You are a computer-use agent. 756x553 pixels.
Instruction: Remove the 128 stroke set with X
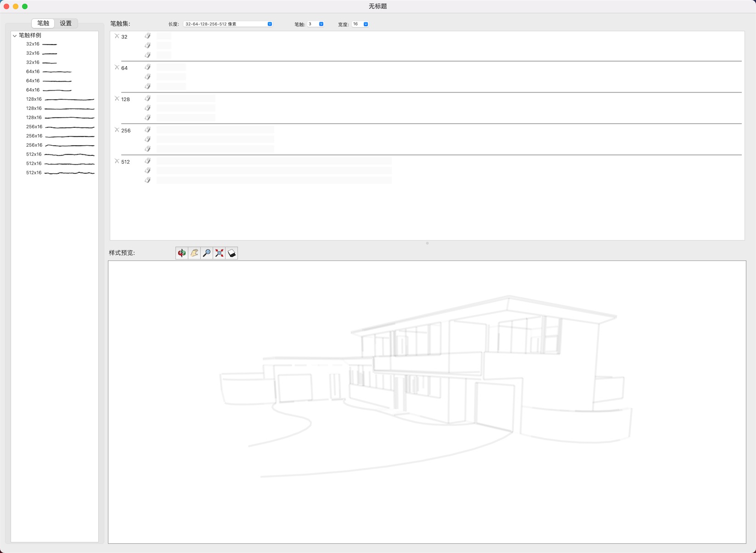[117, 98]
